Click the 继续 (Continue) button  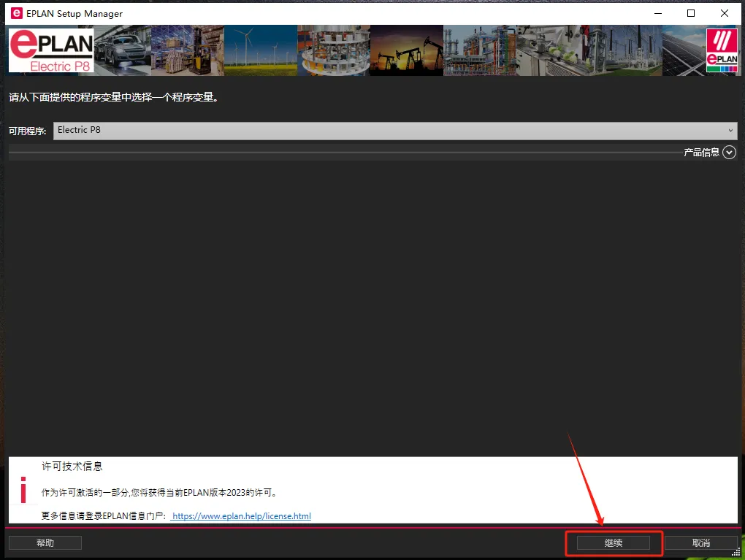pos(613,543)
